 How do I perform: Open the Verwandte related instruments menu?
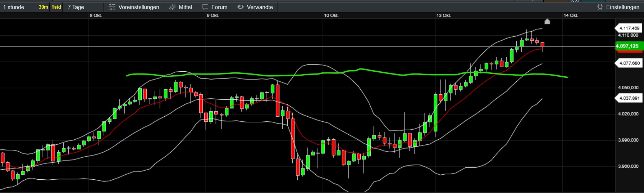pyautogui.click(x=255, y=7)
